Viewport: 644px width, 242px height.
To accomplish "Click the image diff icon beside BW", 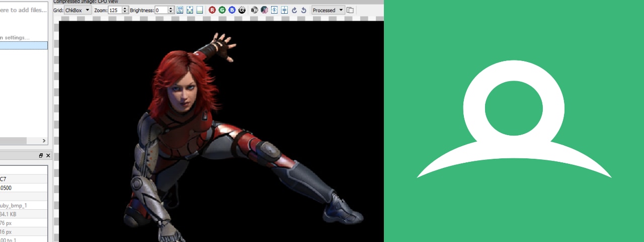I will [x=264, y=10].
